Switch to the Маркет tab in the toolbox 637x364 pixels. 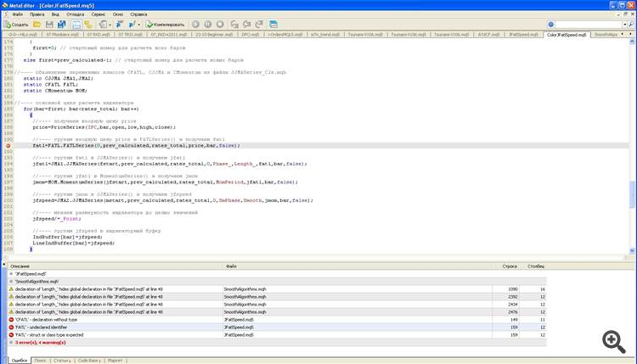point(115,361)
